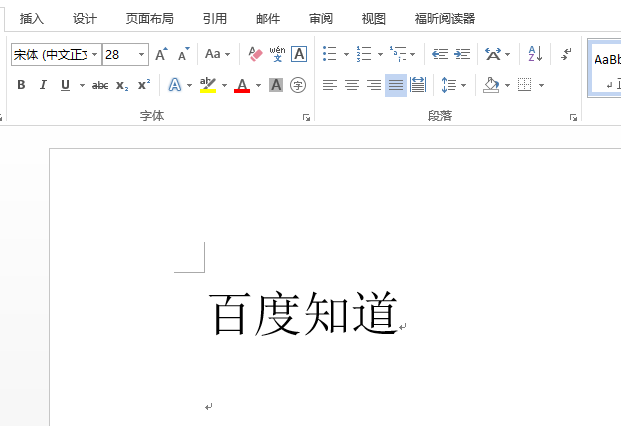Apply paragraph shading with paint bucket
621x426 pixels.
(491, 85)
